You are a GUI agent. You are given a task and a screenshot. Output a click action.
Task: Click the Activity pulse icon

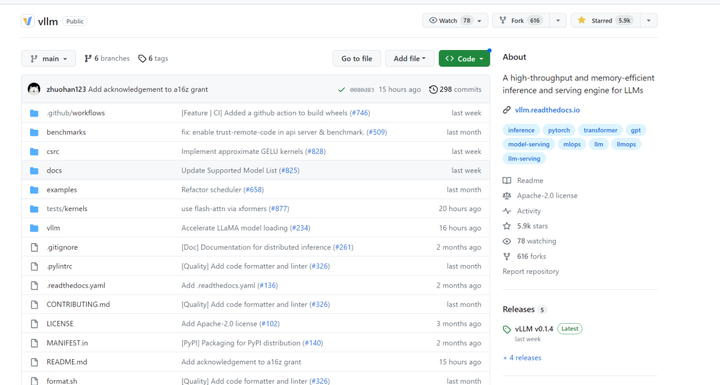[506, 211]
